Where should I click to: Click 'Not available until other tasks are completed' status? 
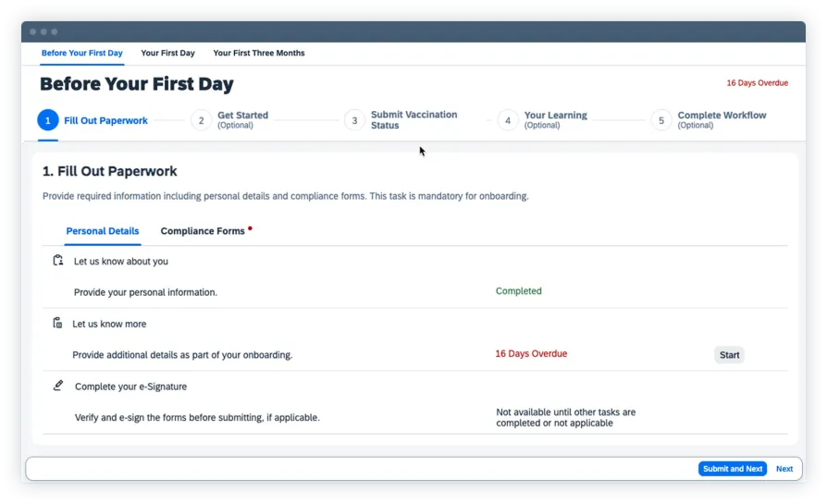(565, 418)
